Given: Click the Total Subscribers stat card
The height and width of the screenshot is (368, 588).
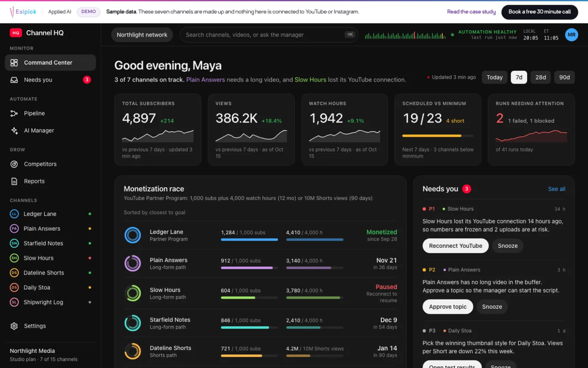Looking at the screenshot, I should 158,130.
